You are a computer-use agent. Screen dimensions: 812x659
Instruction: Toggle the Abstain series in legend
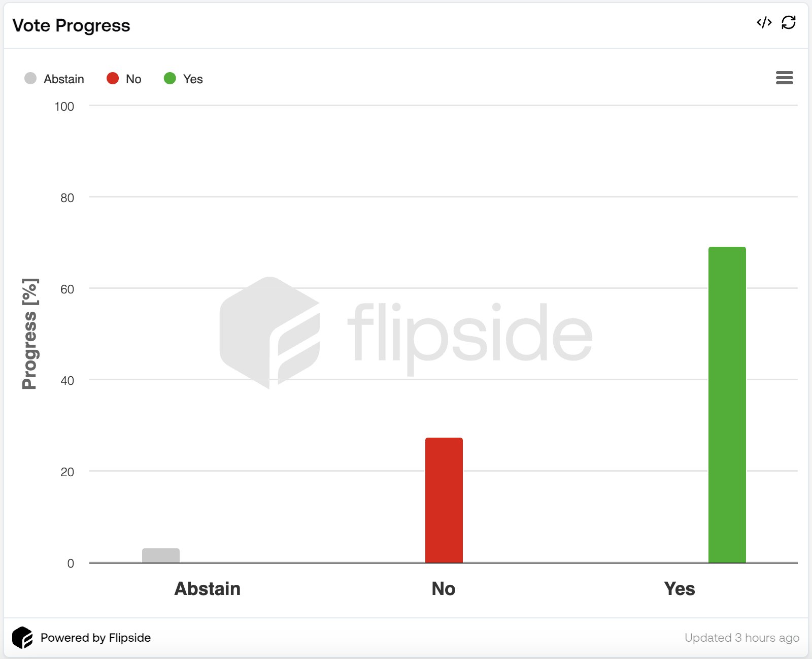(x=54, y=79)
